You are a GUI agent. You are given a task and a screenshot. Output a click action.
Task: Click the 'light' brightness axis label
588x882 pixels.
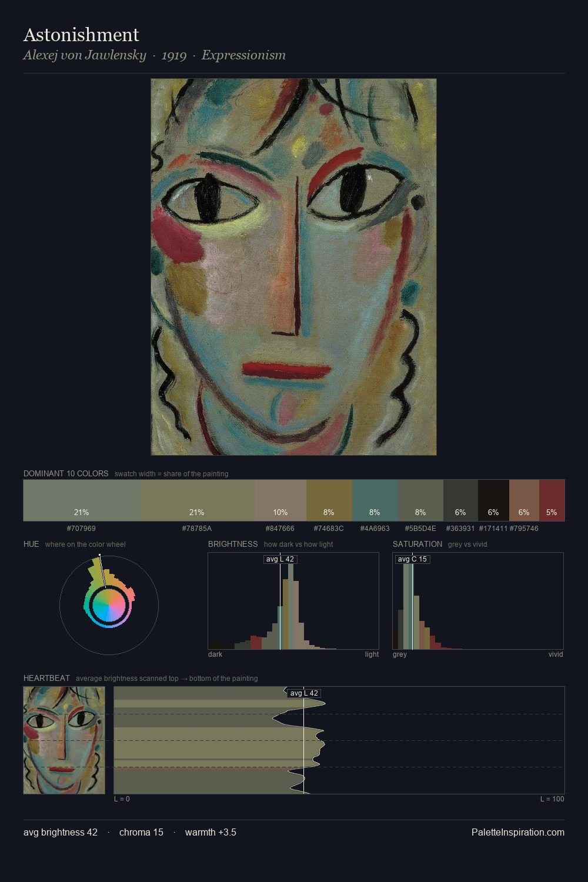[x=372, y=654]
